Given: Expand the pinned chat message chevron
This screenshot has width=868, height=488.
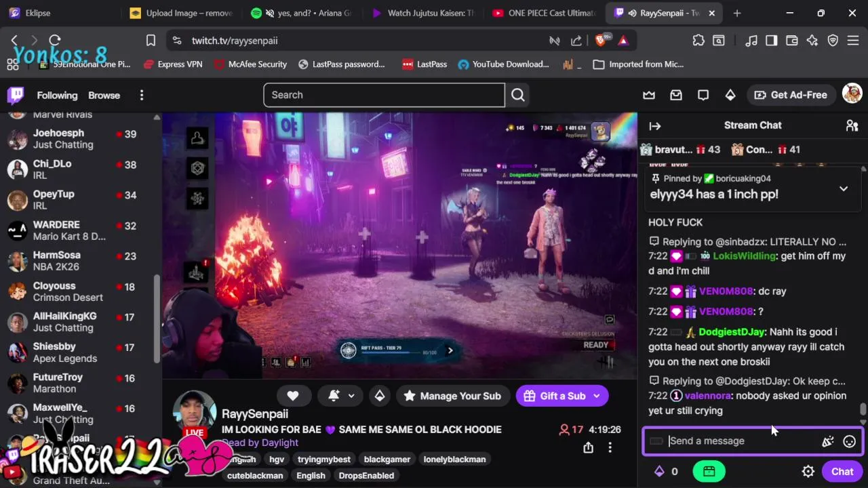Looking at the screenshot, I should pyautogui.click(x=844, y=188).
